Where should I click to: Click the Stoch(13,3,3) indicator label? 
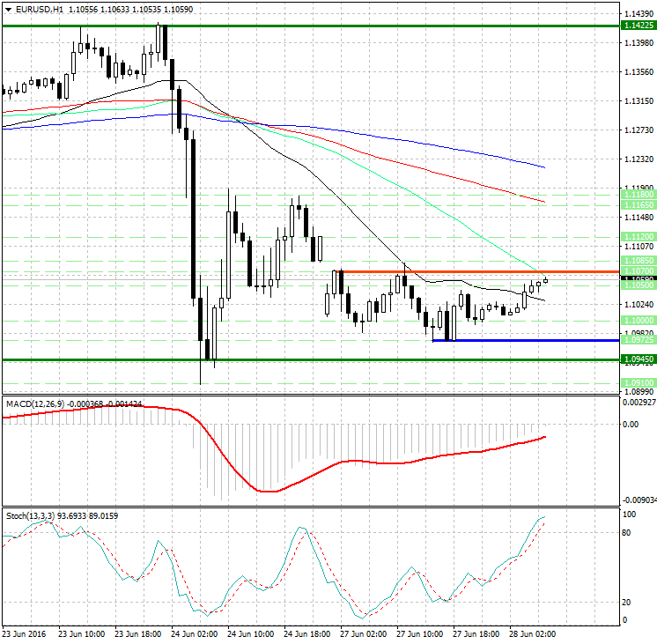(x=30, y=515)
